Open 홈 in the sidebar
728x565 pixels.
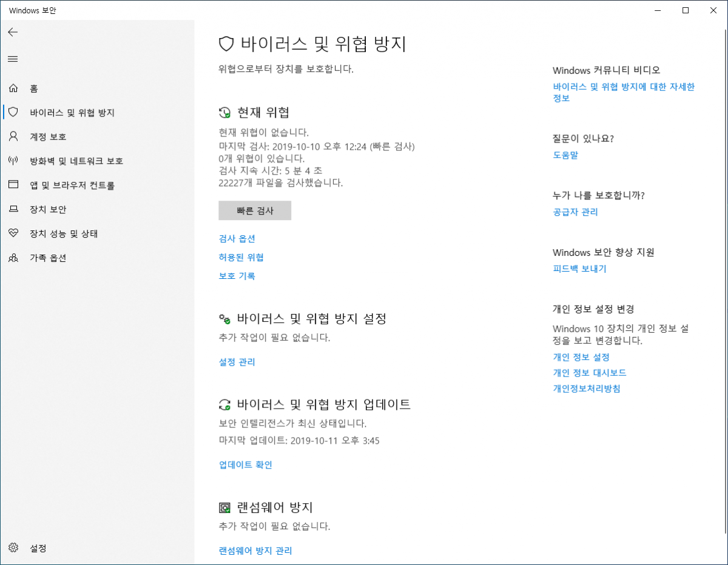click(x=34, y=89)
